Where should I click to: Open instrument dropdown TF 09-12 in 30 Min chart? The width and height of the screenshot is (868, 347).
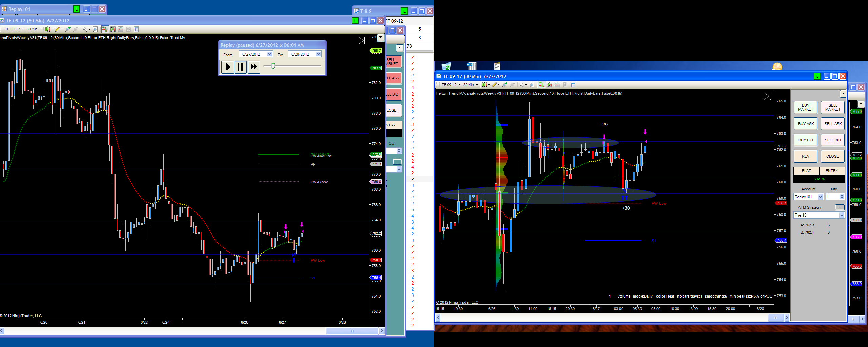[451, 85]
